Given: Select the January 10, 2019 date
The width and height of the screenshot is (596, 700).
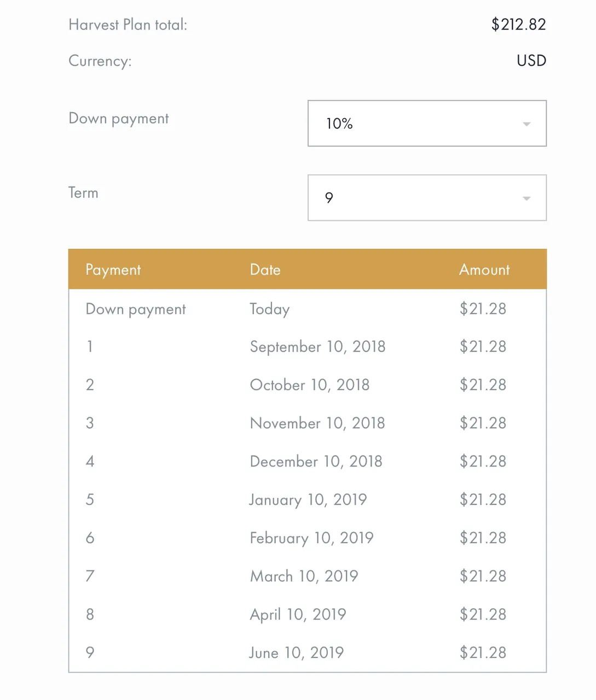Looking at the screenshot, I should point(308,500).
